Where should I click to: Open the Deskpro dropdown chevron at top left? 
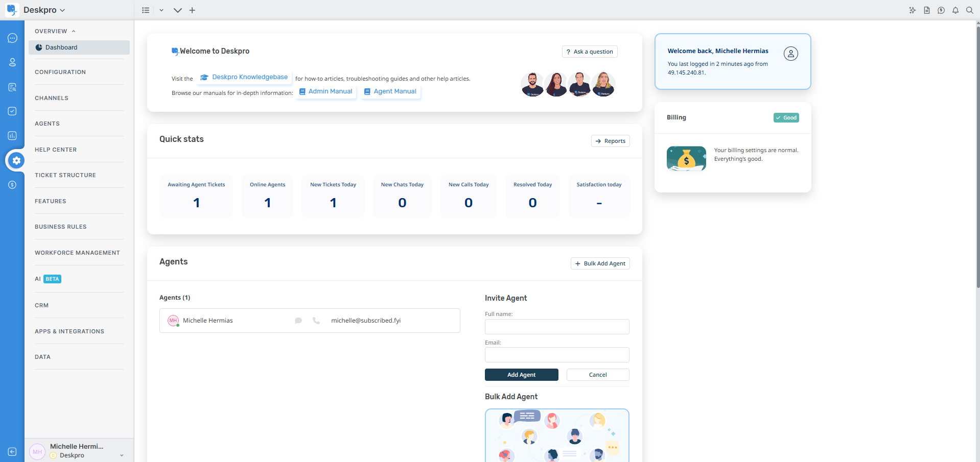click(62, 10)
